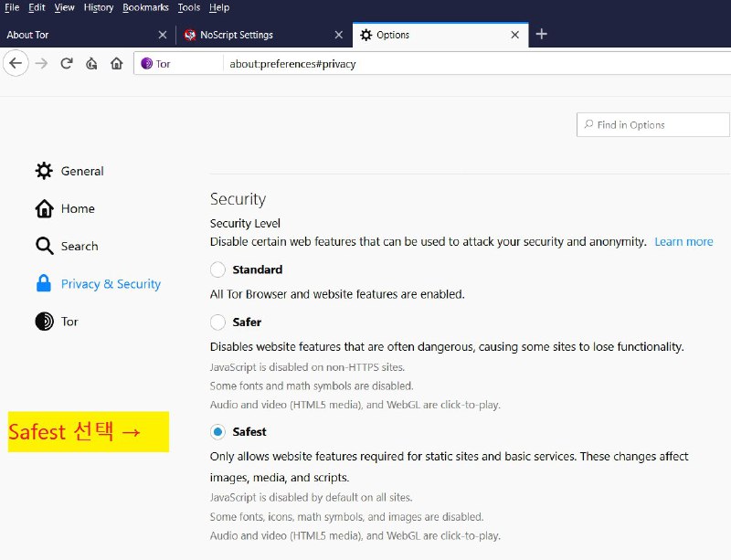Click the Tor onion identity icon in the URL bar

[146, 63]
